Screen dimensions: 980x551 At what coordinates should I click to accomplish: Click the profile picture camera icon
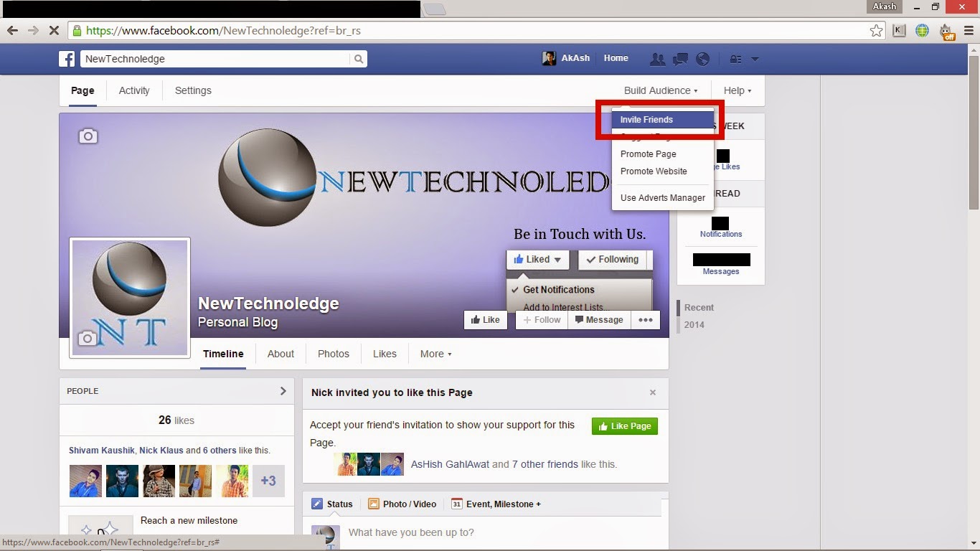tap(87, 339)
